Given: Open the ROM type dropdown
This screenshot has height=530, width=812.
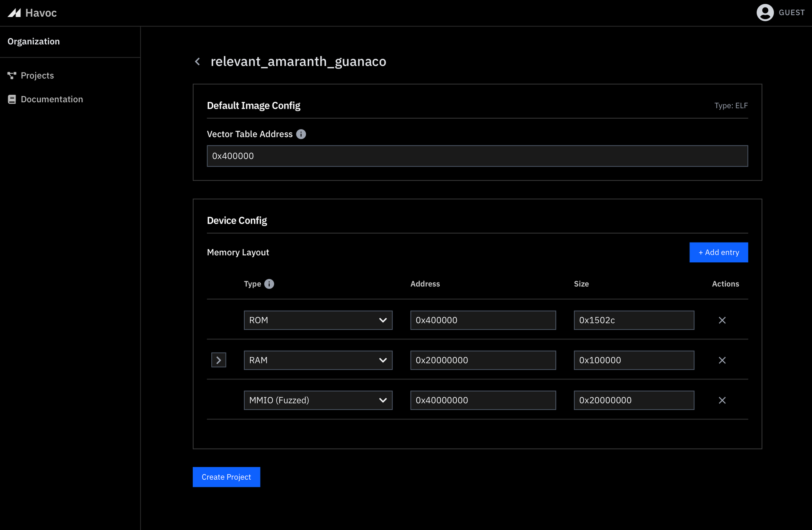Looking at the screenshot, I should (318, 320).
